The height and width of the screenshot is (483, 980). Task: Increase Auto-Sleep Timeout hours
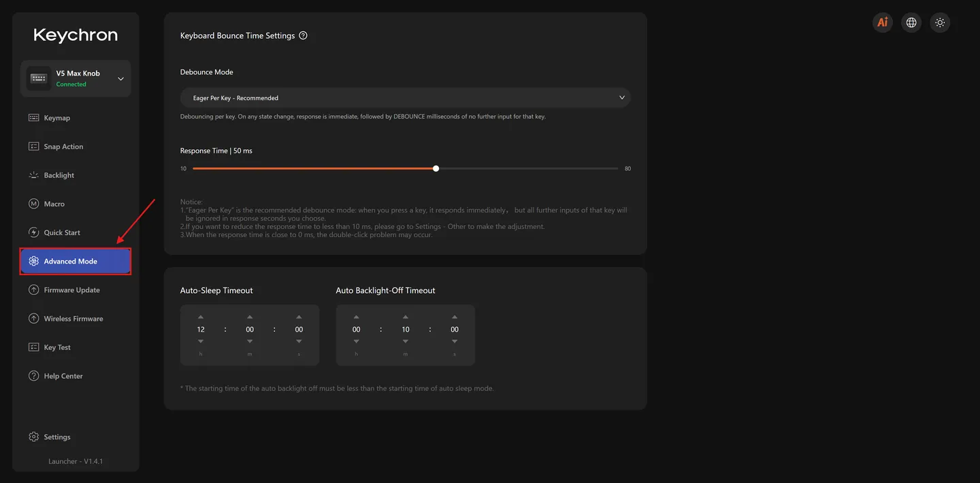(x=201, y=317)
